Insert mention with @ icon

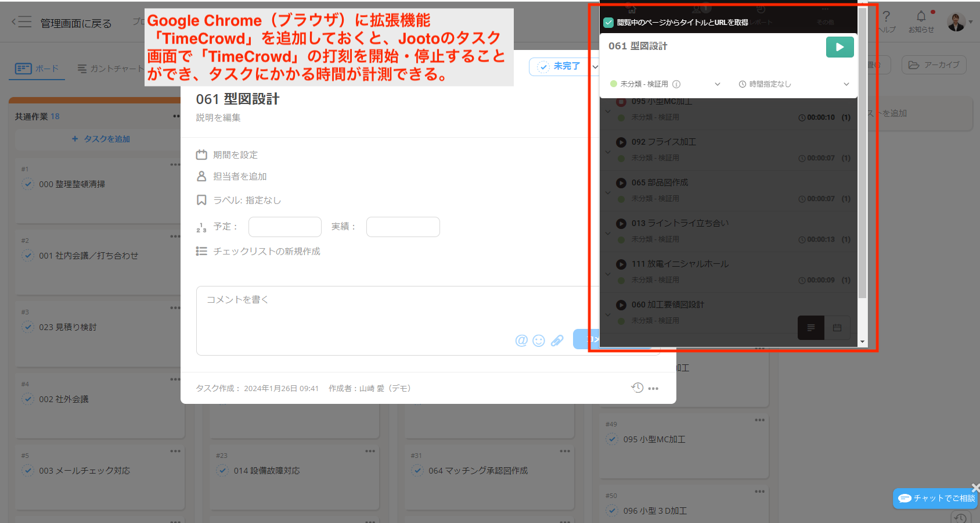coord(521,341)
